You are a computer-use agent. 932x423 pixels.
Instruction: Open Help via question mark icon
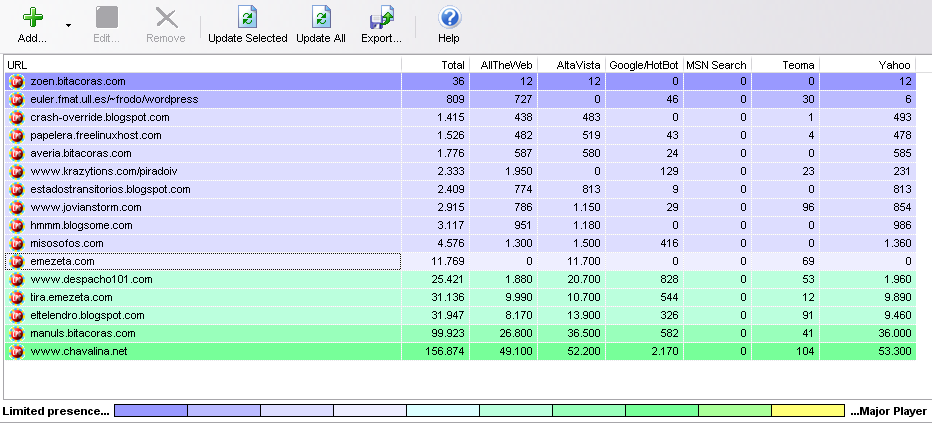pyautogui.click(x=449, y=17)
